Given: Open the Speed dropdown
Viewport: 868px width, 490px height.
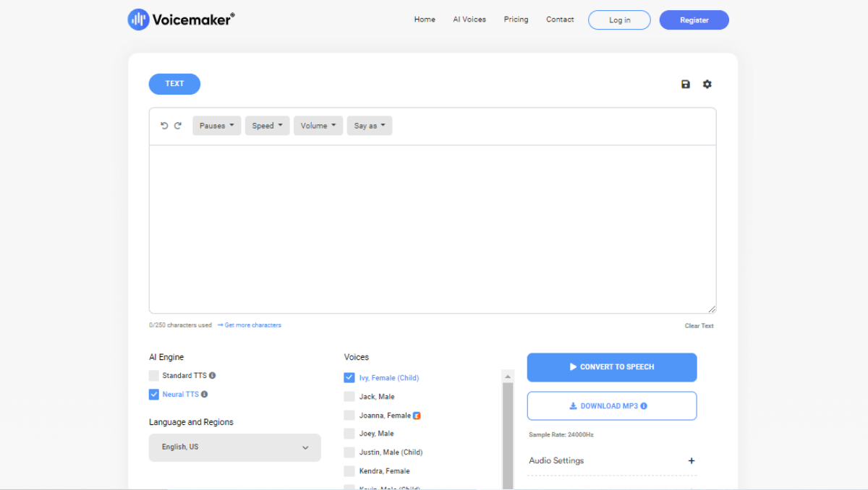Looking at the screenshot, I should pyautogui.click(x=267, y=125).
